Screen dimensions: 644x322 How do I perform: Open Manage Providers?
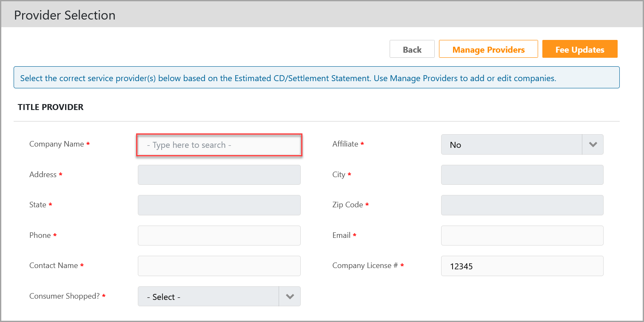click(488, 49)
